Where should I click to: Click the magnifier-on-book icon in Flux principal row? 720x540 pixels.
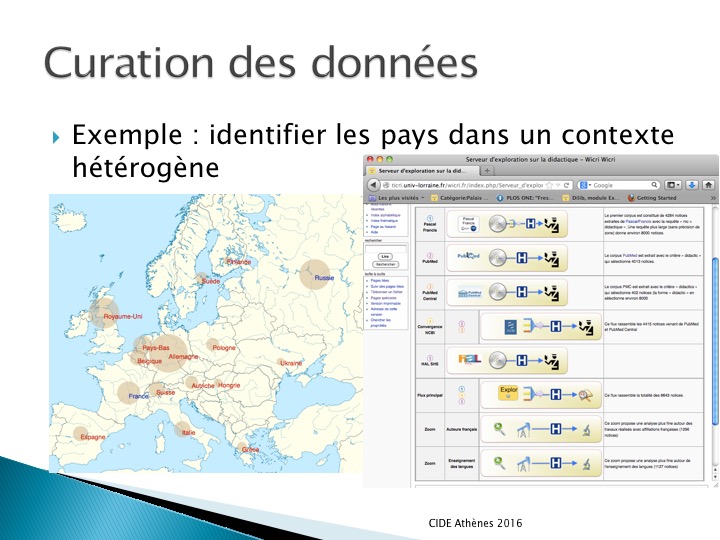(x=585, y=395)
